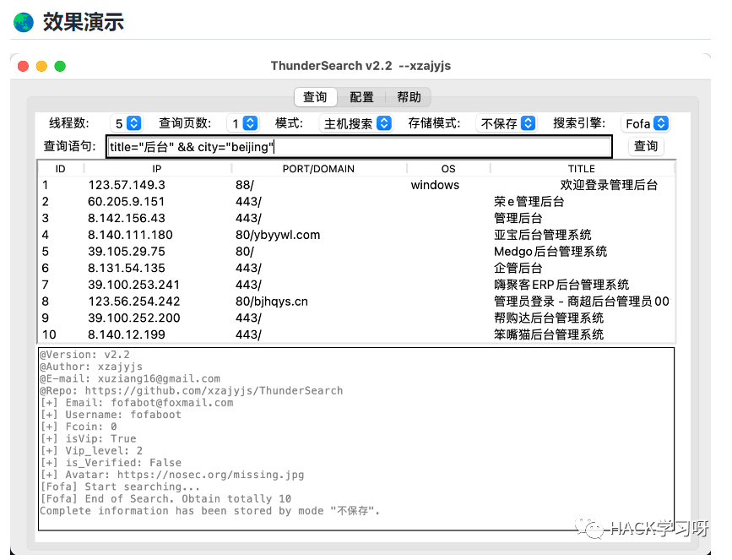Click the TITLE column header
The image size is (732, 560).
click(581, 169)
